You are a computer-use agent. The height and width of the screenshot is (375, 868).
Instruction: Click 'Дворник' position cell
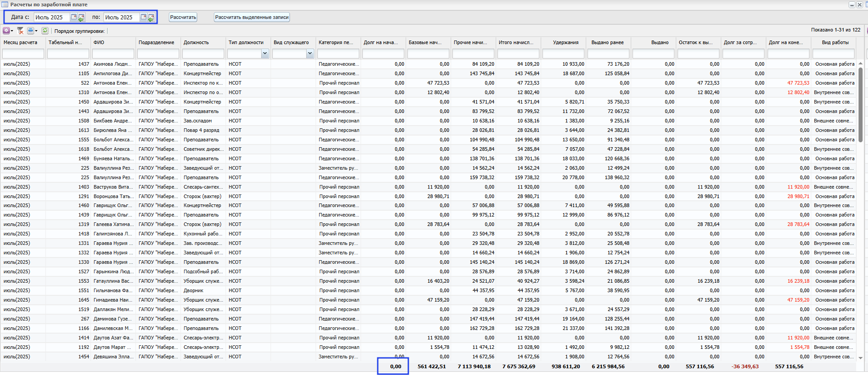[193, 290]
